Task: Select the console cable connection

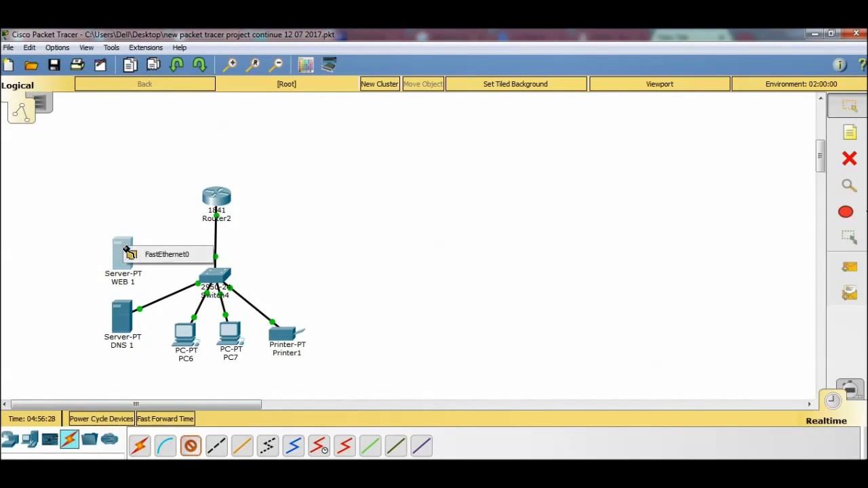Action: tap(165, 446)
